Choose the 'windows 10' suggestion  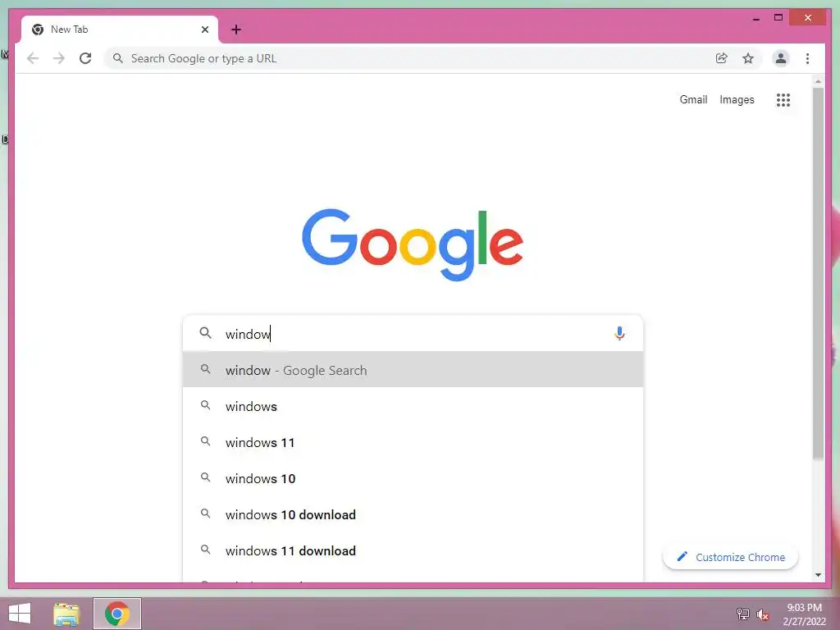(413, 478)
